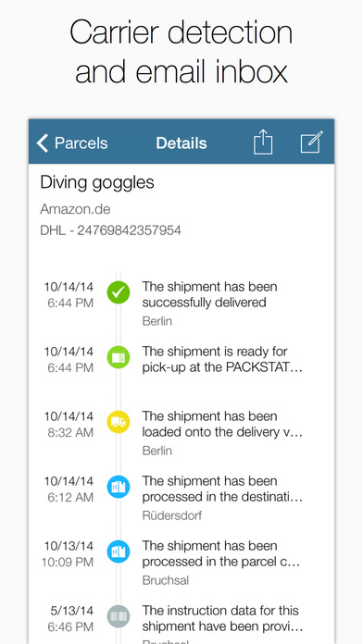The height and width of the screenshot is (644, 363).
Task: Select the blue icon for Rüdersdorf event
Action: (119, 488)
